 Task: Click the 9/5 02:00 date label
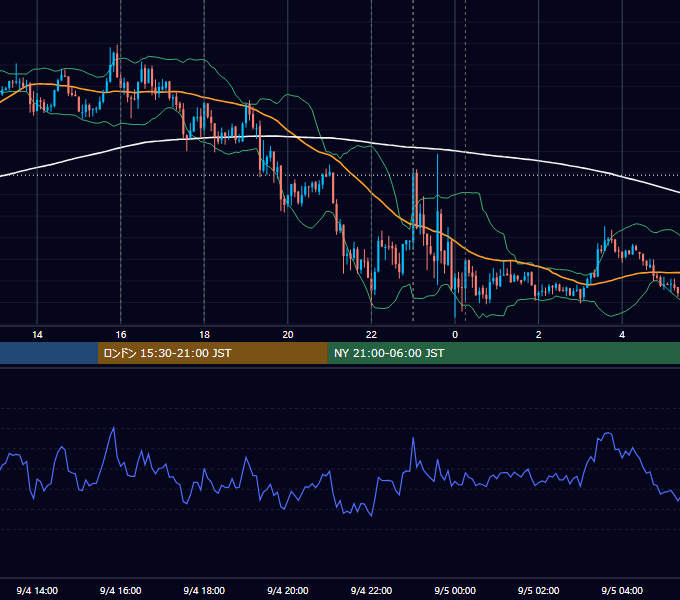coord(539,590)
